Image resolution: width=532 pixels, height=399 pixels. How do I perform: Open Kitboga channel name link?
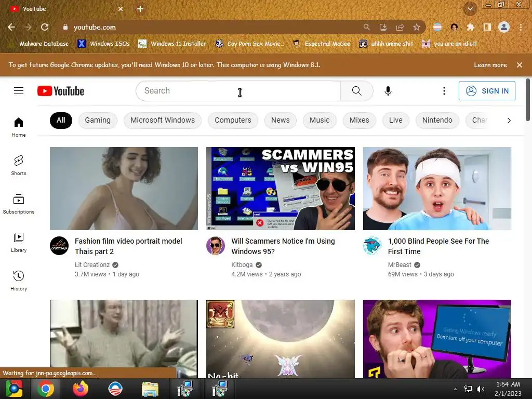click(x=242, y=264)
